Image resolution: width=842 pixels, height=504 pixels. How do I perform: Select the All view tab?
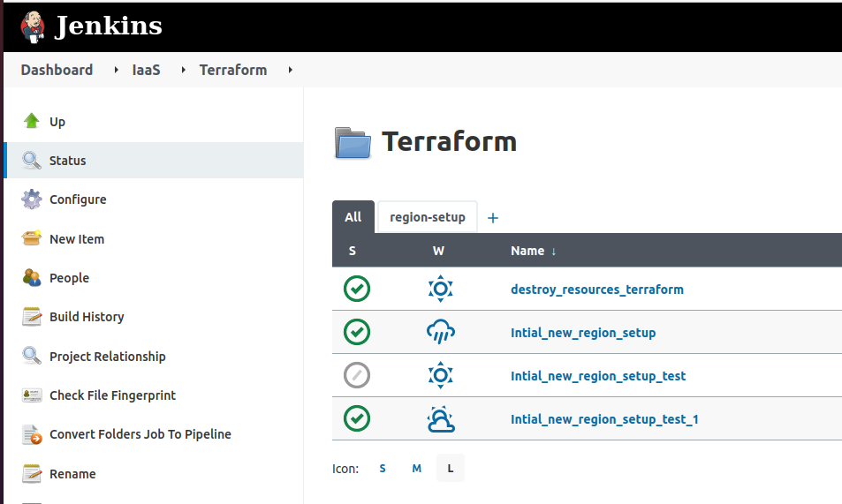point(353,217)
